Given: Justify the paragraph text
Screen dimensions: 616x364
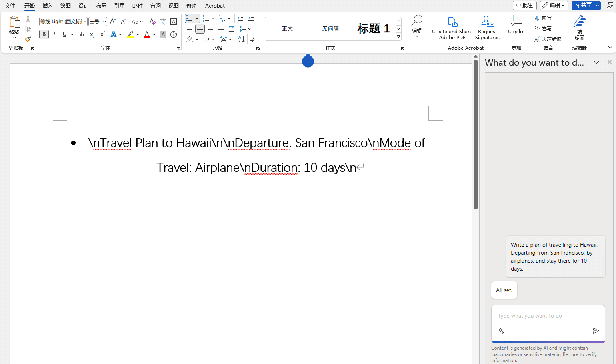Looking at the screenshot, I should [x=220, y=29].
